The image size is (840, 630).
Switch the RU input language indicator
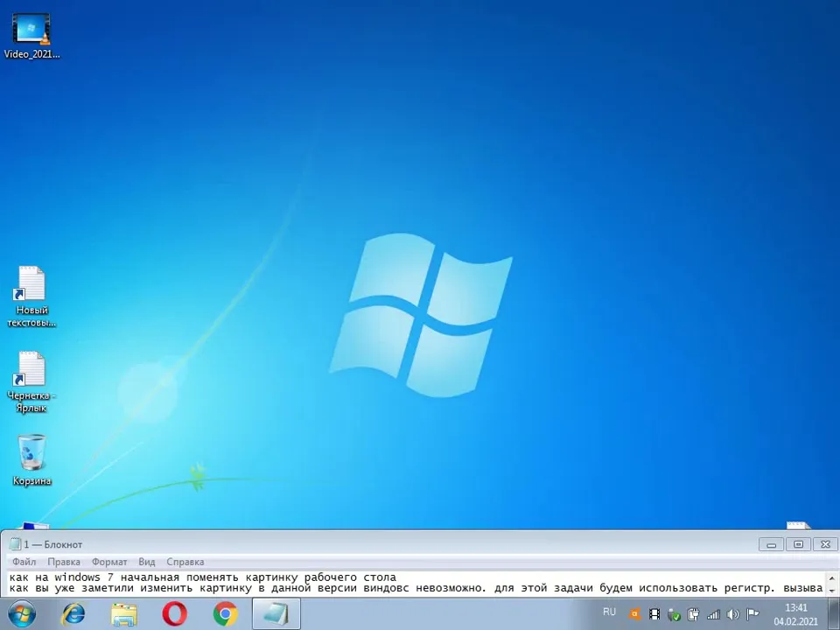tap(609, 612)
